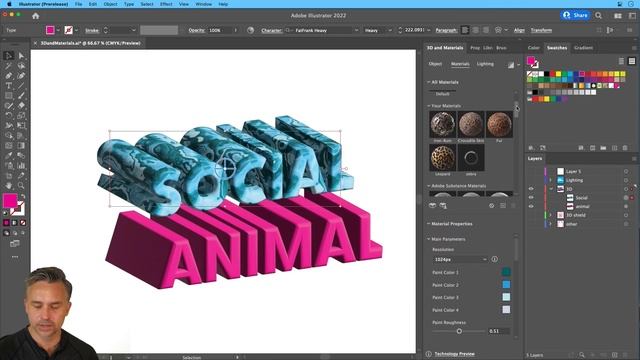Click Paint Color 2 swatch

pyautogui.click(x=506, y=284)
